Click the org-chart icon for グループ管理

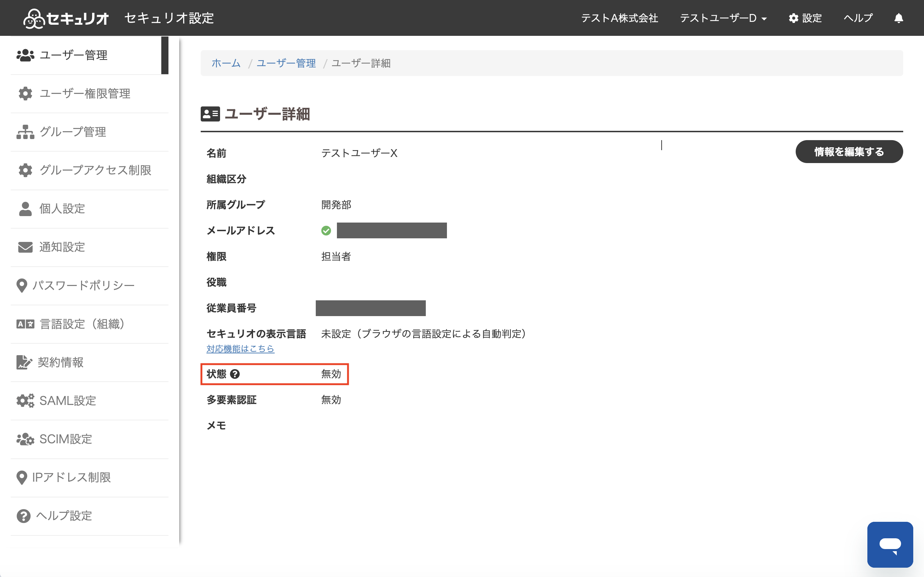[x=25, y=132]
